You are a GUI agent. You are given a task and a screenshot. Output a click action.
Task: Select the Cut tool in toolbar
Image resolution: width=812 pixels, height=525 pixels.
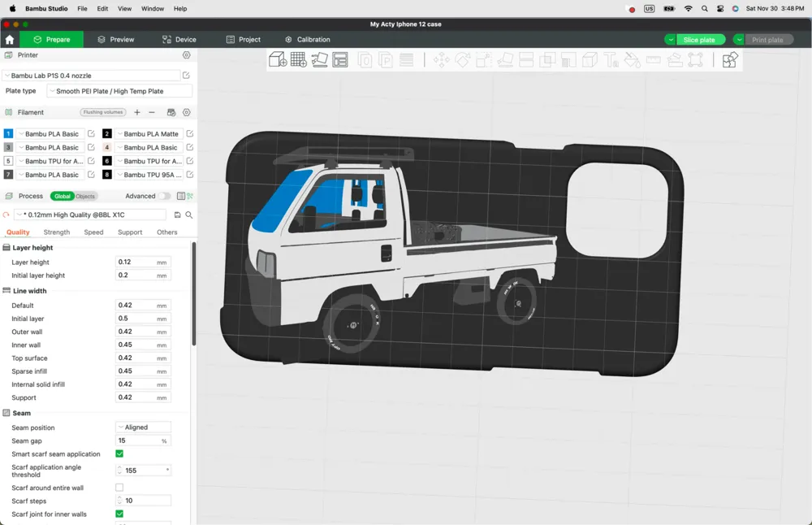coord(526,60)
